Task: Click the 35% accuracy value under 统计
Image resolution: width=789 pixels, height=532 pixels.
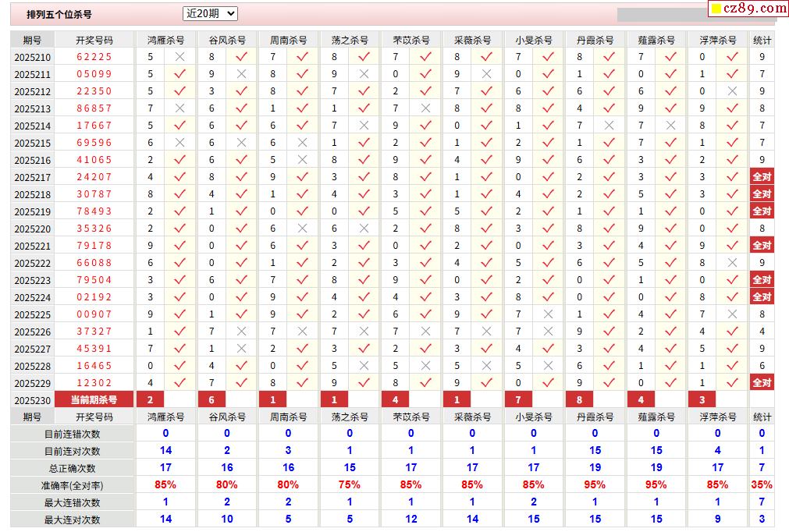Action: coord(762,484)
